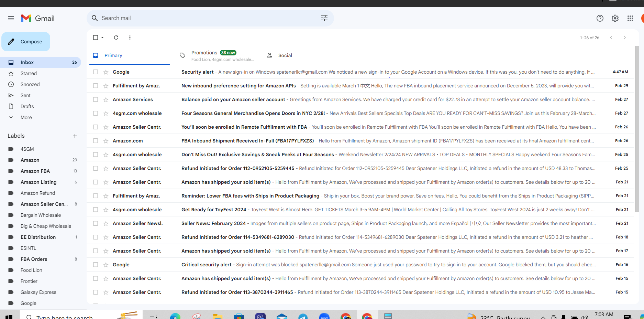This screenshot has height=319, width=644.
Task: Open the Google apps grid
Action: click(x=630, y=18)
